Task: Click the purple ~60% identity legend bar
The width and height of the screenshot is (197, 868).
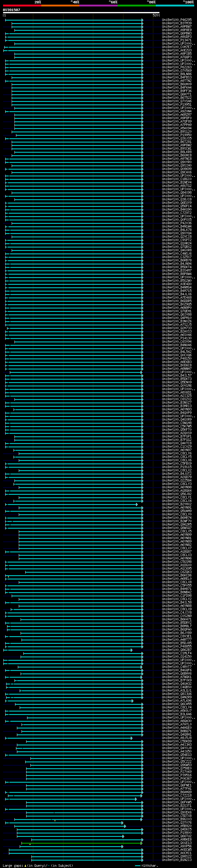Action: pyautogui.click(x=98, y=6)
